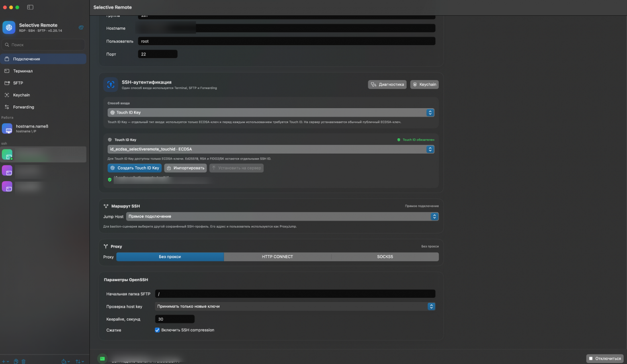Click the Начальная папка SFTP field
Viewport: 627px width, 364px height.
tap(295, 294)
